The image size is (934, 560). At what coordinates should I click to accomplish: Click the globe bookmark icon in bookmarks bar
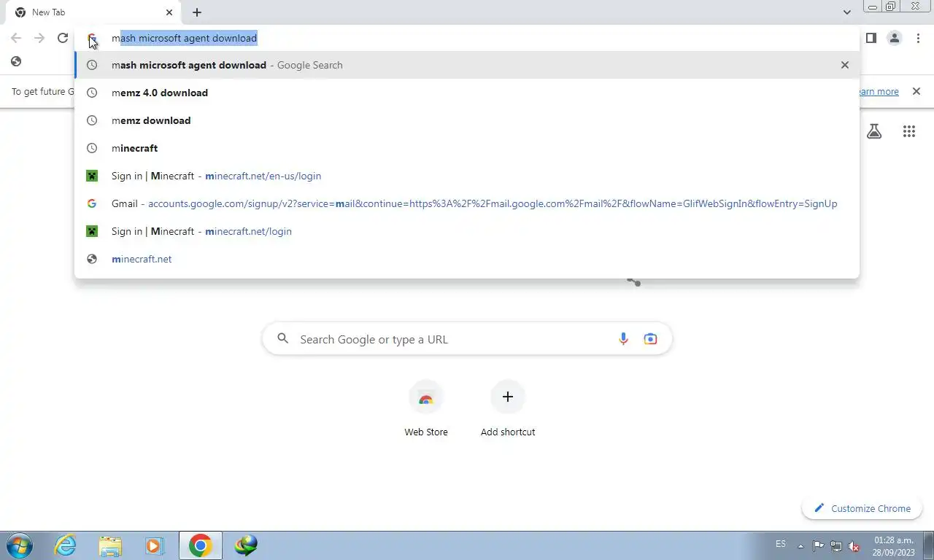click(x=16, y=61)
